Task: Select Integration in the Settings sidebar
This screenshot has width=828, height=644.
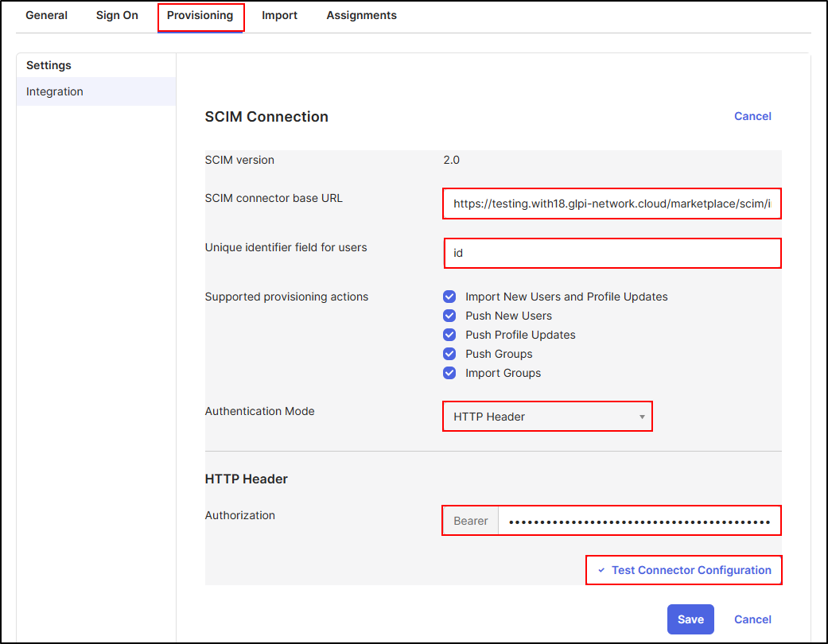Action: pyautogui.click(x=55, y=91)
